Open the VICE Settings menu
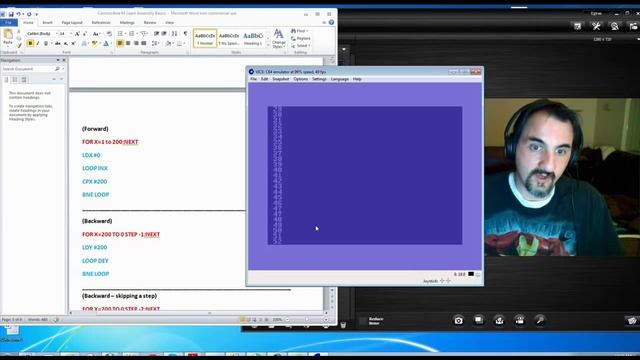This screenshot has width=640, height=360. 319,79
